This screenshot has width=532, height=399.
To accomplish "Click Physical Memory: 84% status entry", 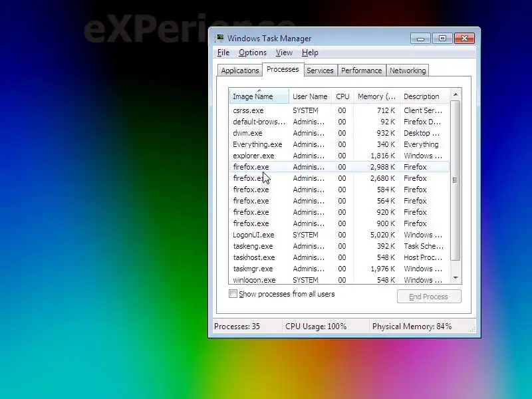I will [x=412, y=327].
